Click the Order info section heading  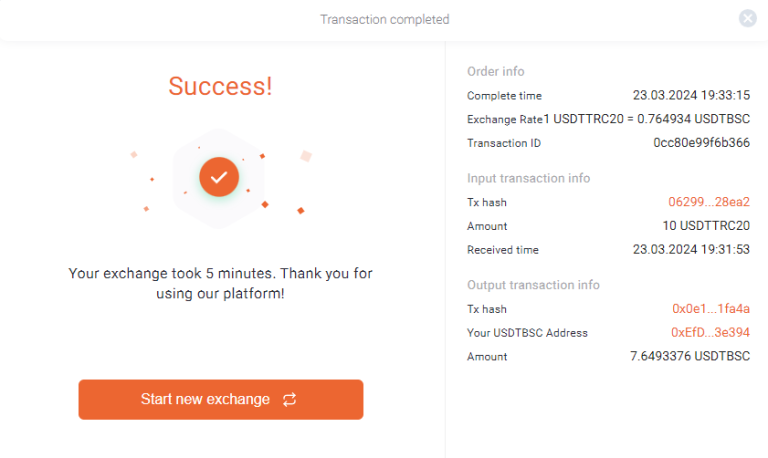(x=495, y=72)
